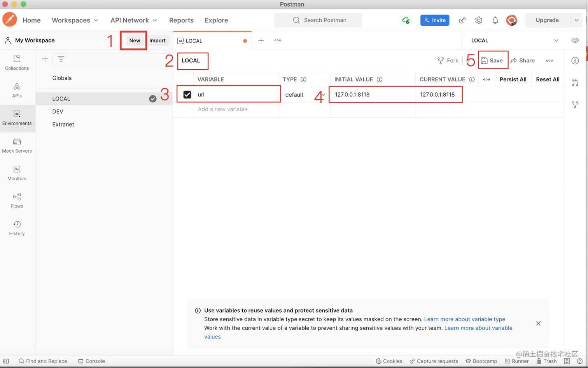Viewport: 588px width, 368px height.
Task: Fork the LOCAL environment
Action: pos(448,61)
